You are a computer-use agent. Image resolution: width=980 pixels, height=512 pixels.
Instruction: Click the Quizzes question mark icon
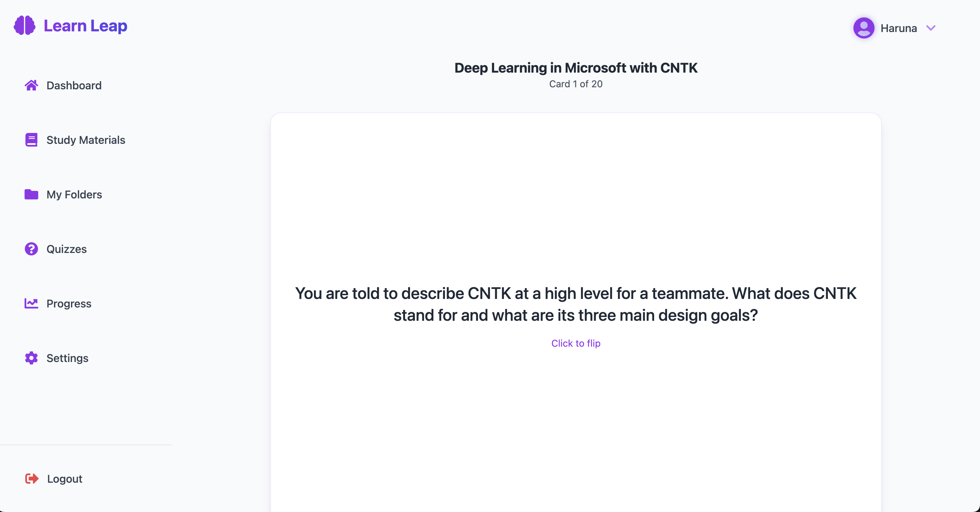(x=30, y=249)
